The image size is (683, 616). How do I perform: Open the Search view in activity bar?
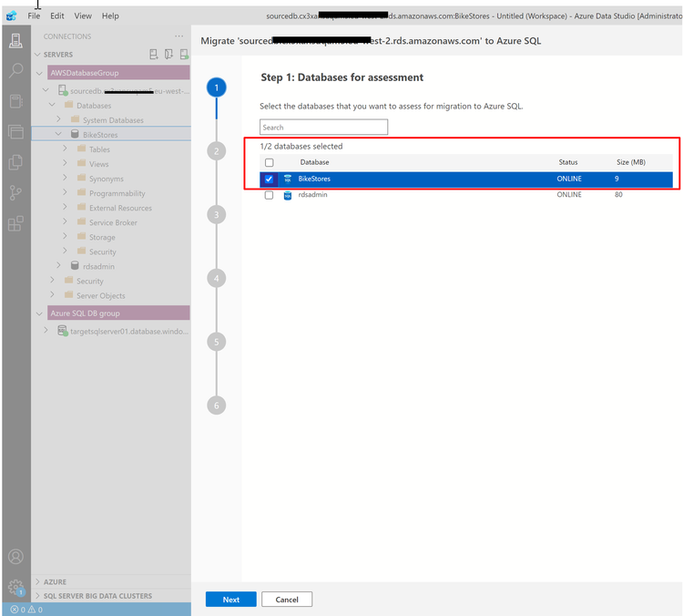[x=15, y=71]
